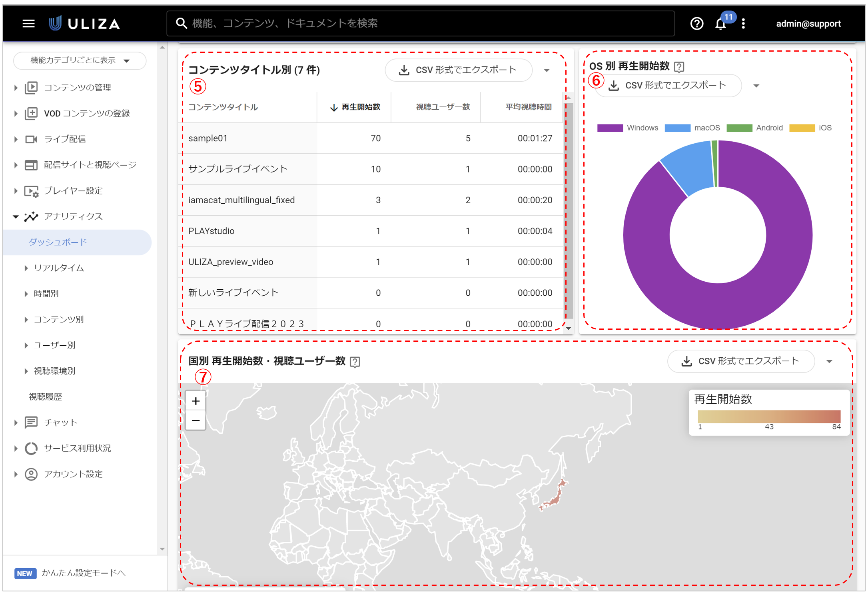Click admin@support account name

pos(808,24)
